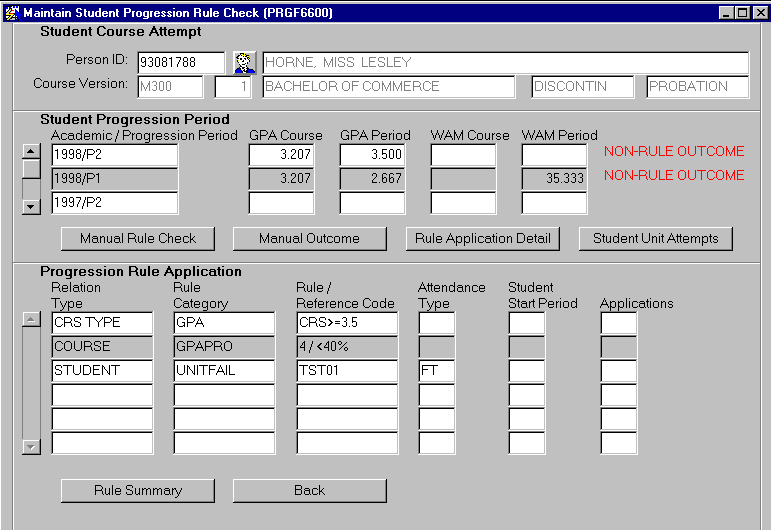Click the person lookup icon beside Person ID
This screenshot has height=530, width=771.
pyautogui.click(x=245, y=63)
